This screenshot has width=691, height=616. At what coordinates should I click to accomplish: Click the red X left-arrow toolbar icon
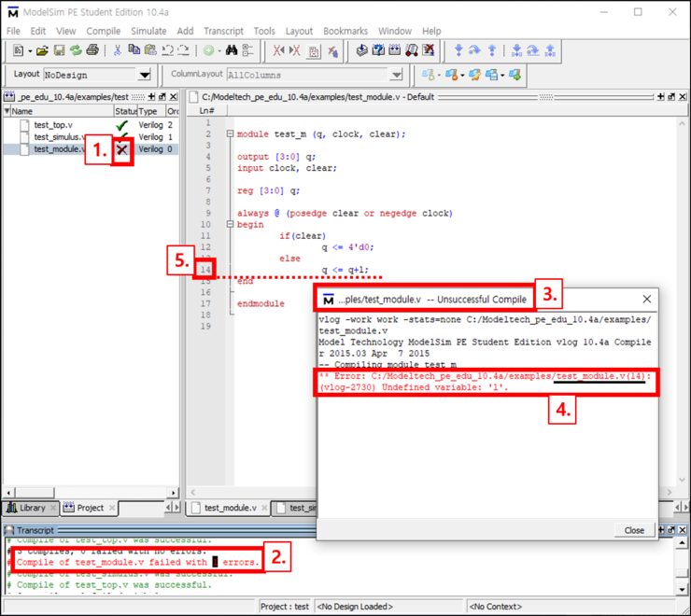coord(278,50)
